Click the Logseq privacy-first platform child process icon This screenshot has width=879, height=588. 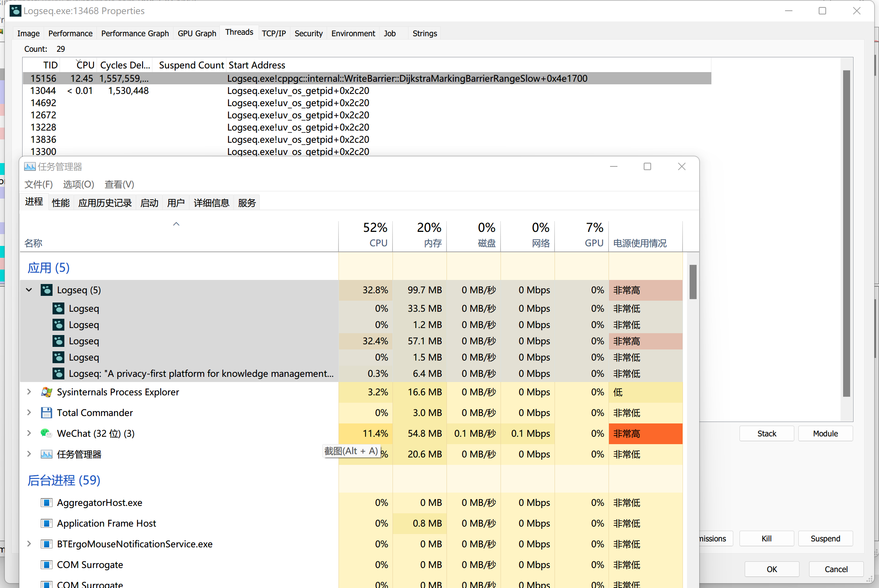point(58,374)
